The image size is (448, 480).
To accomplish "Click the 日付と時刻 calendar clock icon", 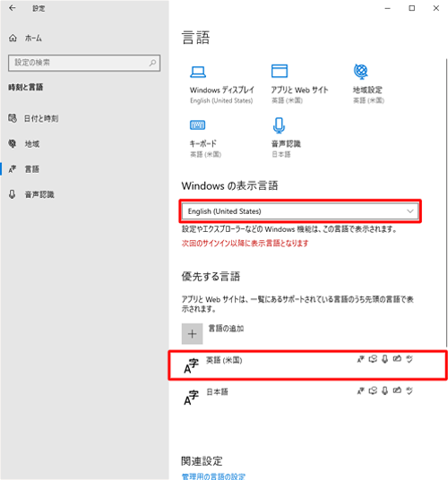I will (13, 118).
